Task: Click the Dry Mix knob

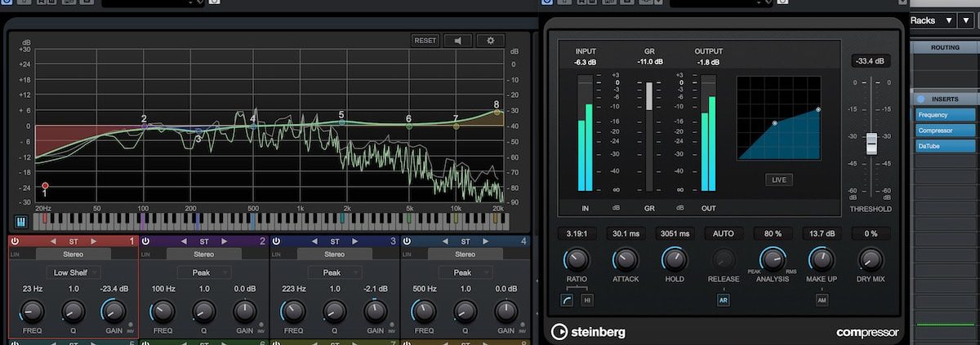Action: click(x=871, y=260)
